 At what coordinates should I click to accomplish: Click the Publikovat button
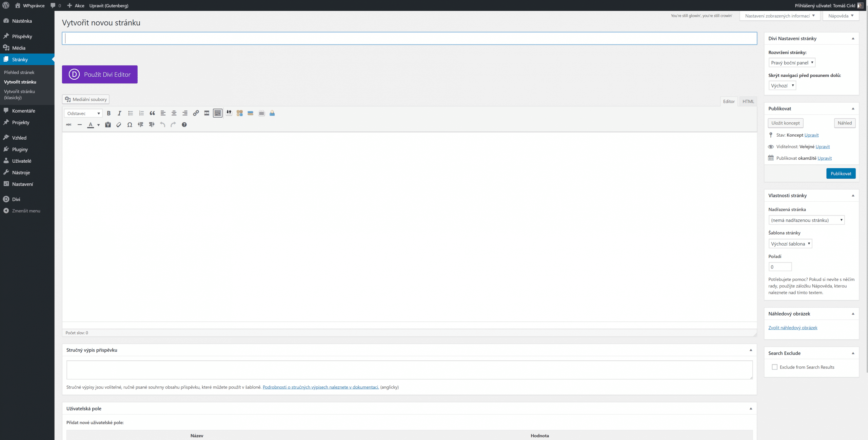[x=841, y=174]
